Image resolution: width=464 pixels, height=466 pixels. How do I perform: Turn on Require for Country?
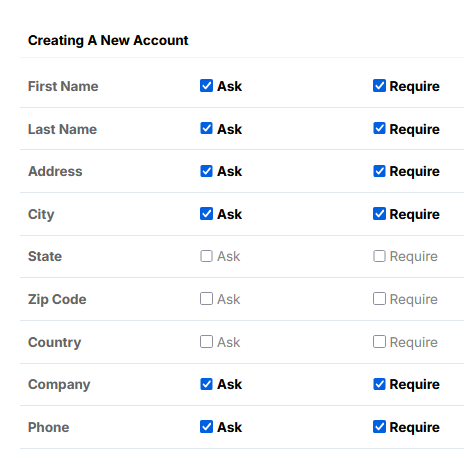(379, 342)
